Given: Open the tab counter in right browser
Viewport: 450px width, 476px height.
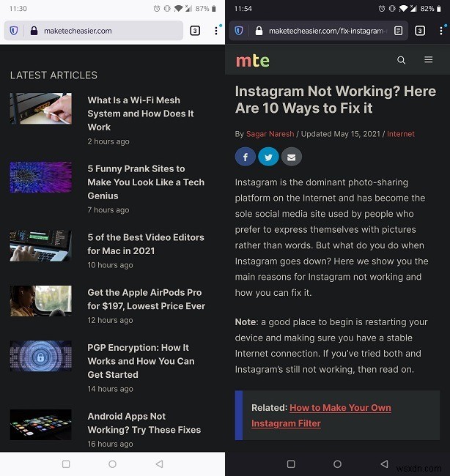Looking at the screenshot, I should point(420,31).
